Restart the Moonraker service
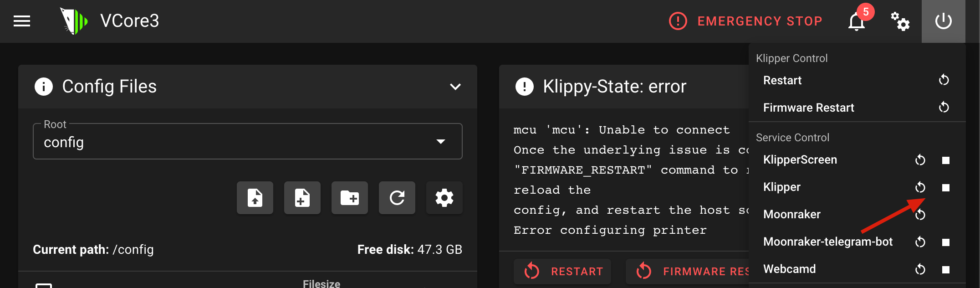The width and height of the screenshot is (980, 288). (920, 215)
